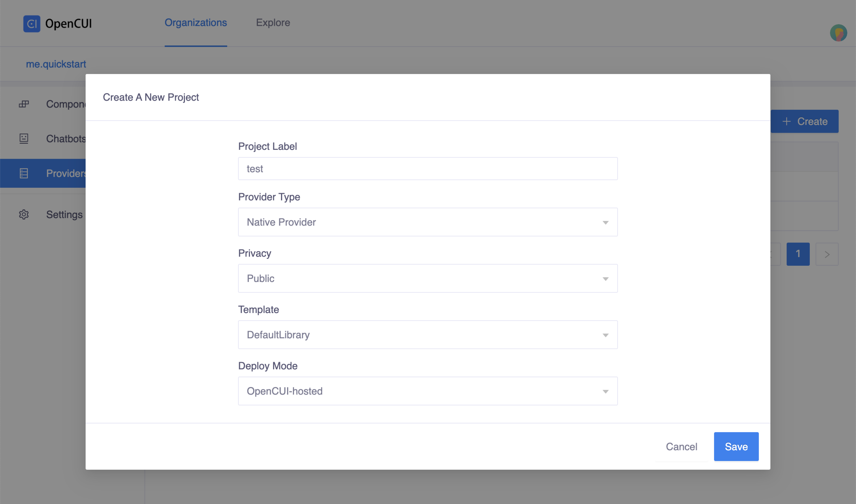Screen dimensions: 856x504
Task: Click the Settings gear icon
Action: click(24, 214)
